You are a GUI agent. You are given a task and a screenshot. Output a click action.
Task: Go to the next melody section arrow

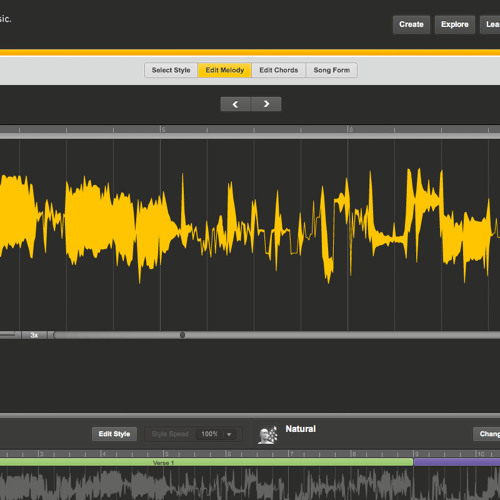coord(266,104)
